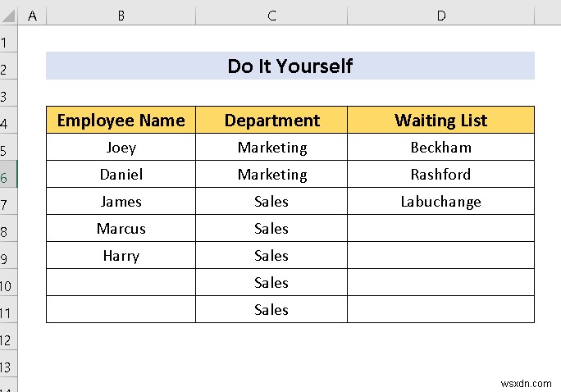The width and height of the screenshot is (561, 392).
Task: Select column A header
Action: pos(32,16)
